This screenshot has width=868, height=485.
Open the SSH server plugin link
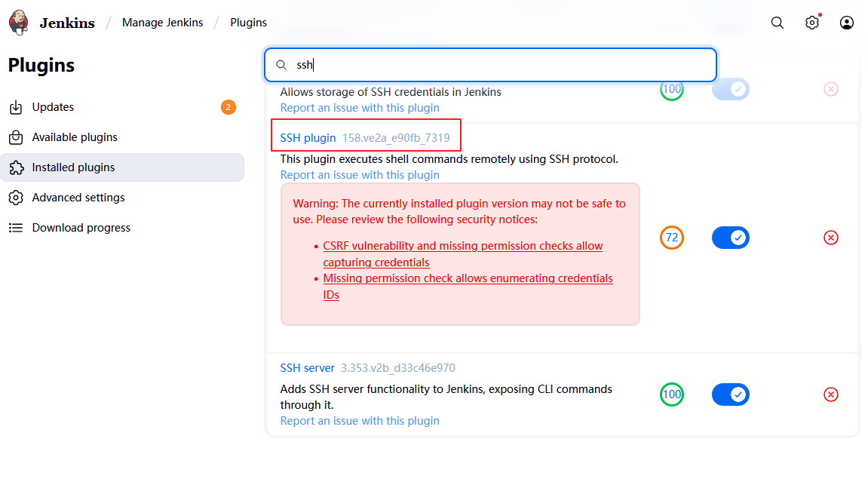tap(307, 368)
